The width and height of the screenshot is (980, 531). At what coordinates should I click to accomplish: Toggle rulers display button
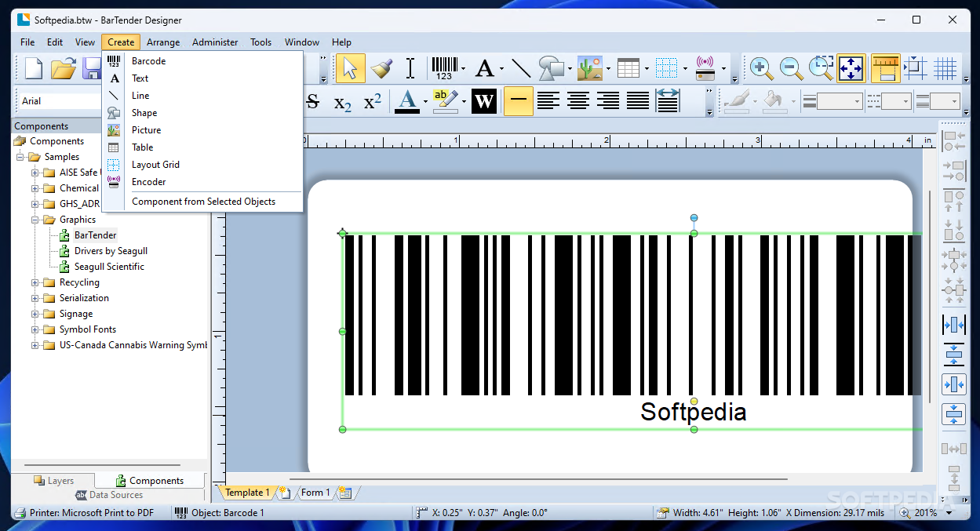pyautogui.click(x=885, y=68)
